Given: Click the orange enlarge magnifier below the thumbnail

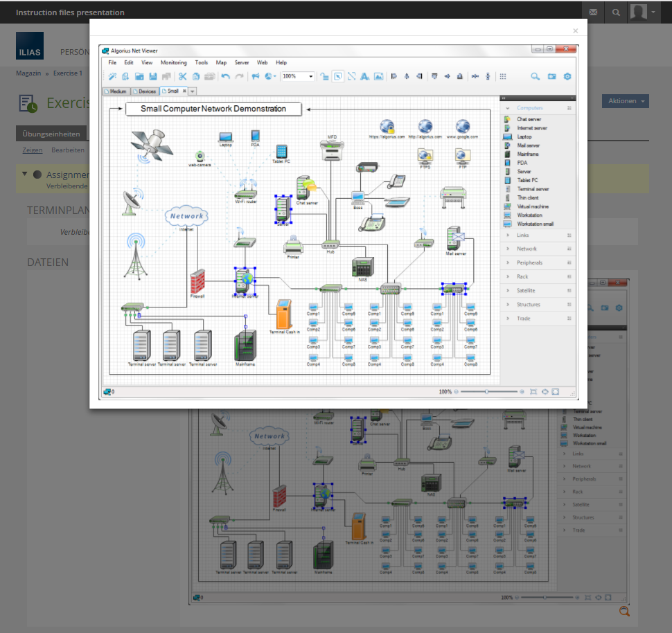Looking at the screenshot, I should pyautogui.click(x=624, y=611).
